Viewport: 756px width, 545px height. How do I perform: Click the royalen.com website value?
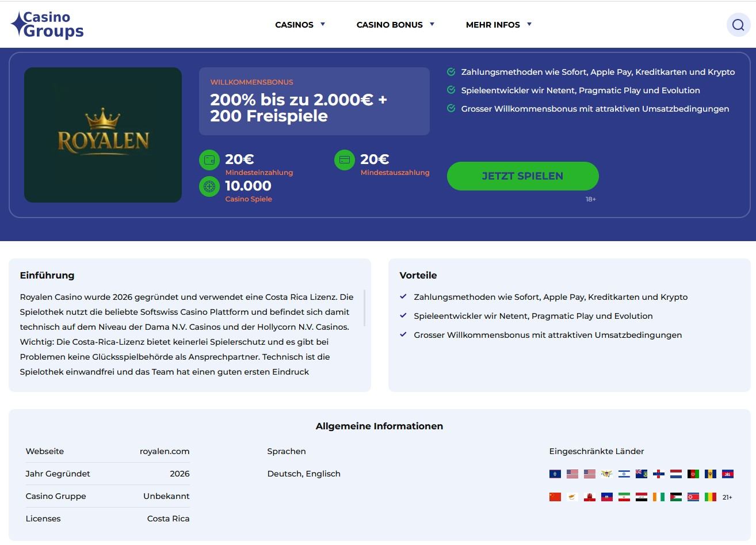165,451
